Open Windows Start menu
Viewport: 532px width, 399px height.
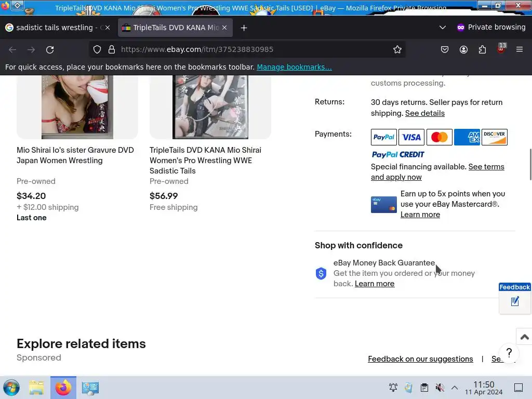pyautogui.click(x=11, y=388)
